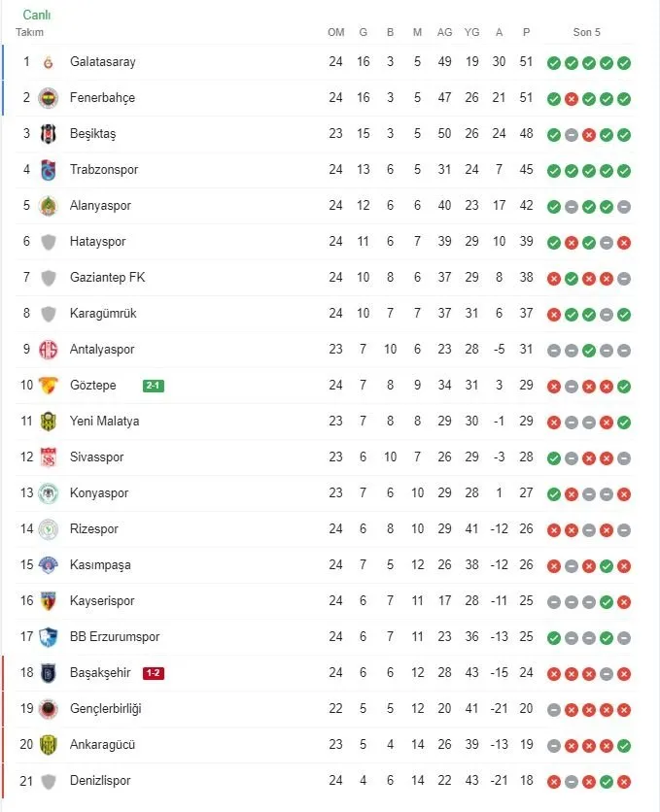Viewport: 660px width, 812px height.
Task: Click the Alanyaspor club logo
Action: pos(48,206)
